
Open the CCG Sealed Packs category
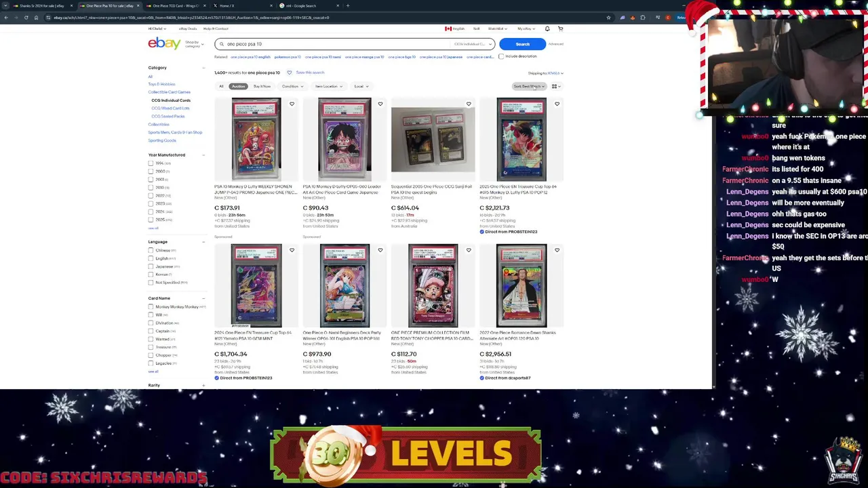coord(167,117)
